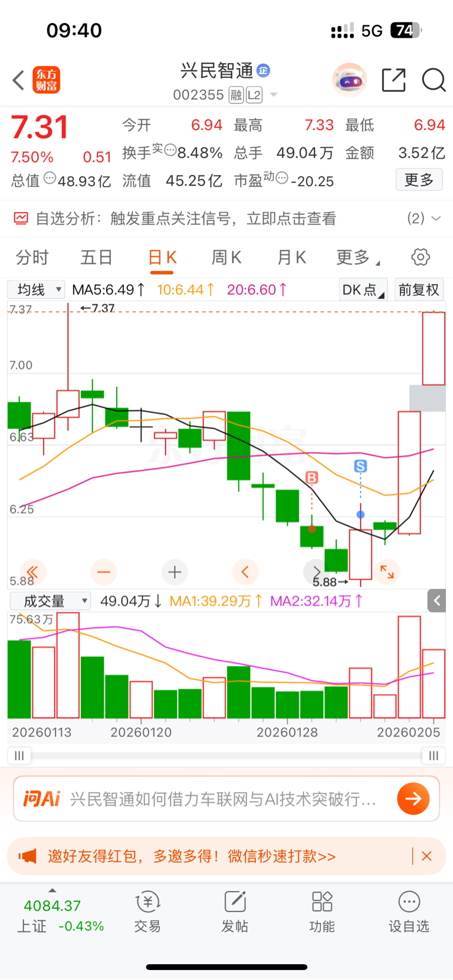Zoom in chart with plus icon
The width and height of the screenshot is (453, 980).
pyautogui.click(x=175, y=572)
